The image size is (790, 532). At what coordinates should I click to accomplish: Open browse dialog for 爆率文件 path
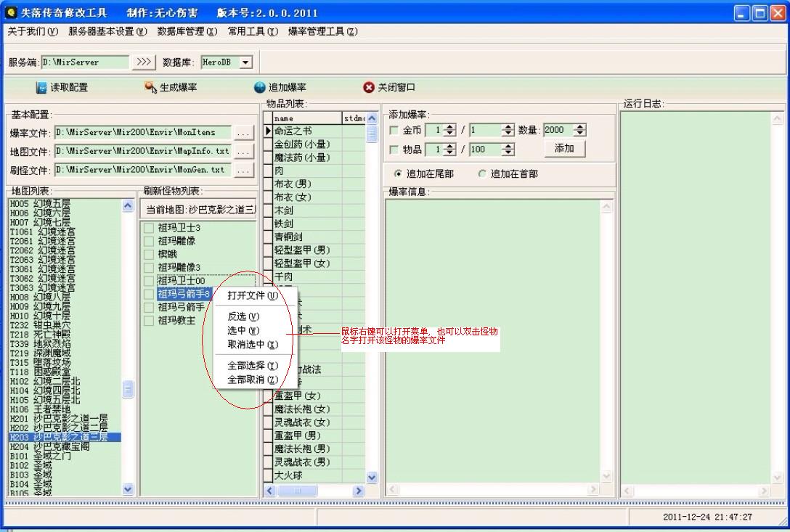point(243,133)
